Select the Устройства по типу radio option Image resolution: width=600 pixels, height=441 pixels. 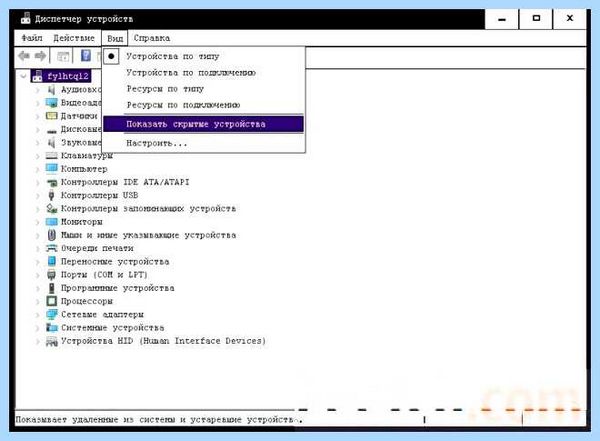point(111,56)
